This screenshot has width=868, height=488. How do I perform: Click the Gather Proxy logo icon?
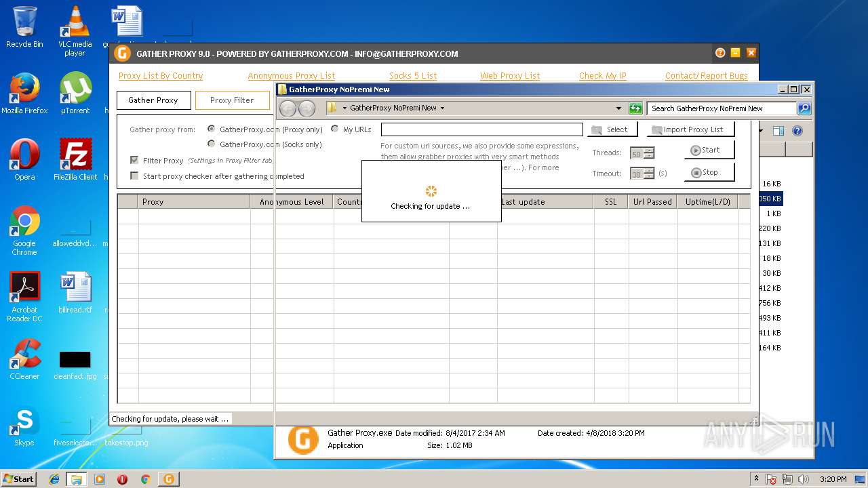click(122, 54)
